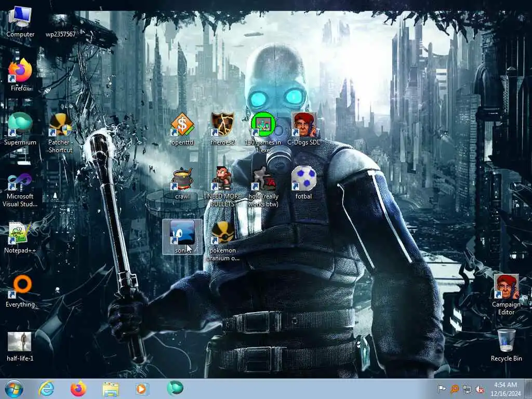
Task: Click the Show desktop button
Action: (x=528, y=389)
